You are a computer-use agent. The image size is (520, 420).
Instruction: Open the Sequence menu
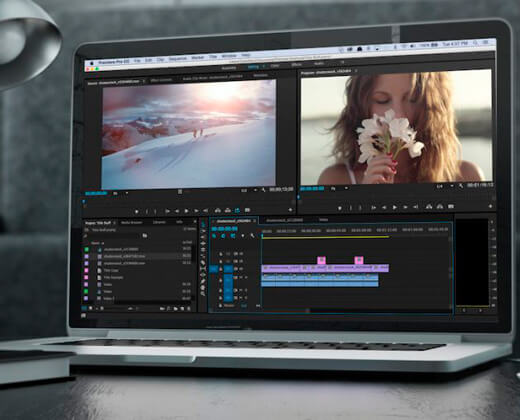pyautogui.click(x=177, y=59)
